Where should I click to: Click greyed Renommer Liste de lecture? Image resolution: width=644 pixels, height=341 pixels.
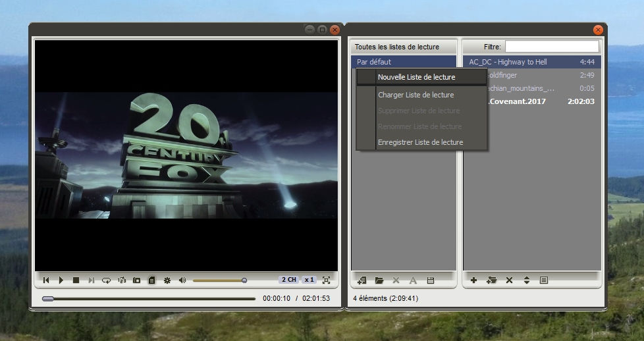coord(422,126)
